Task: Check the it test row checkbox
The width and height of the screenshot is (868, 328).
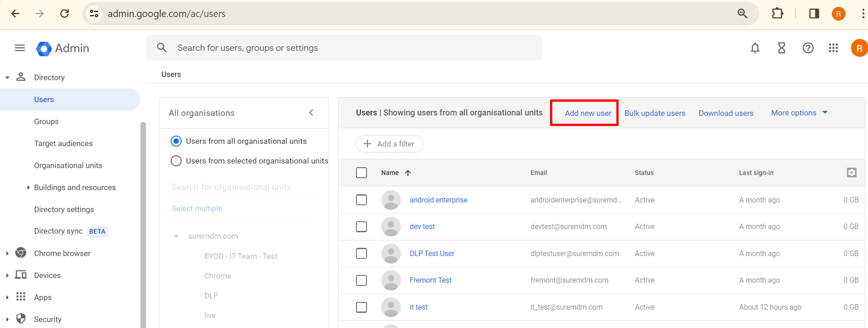Action: pyautogui.click(x=361, y=307)
